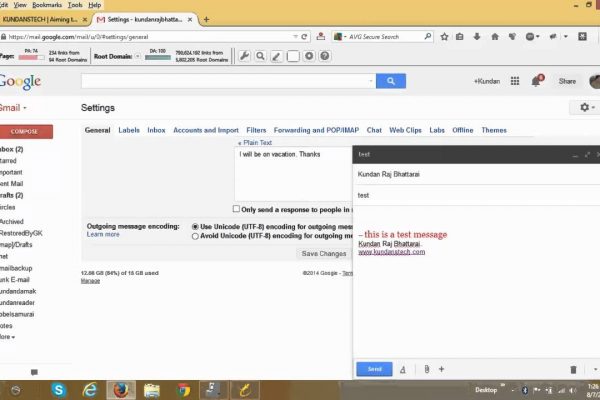
Task: Open the chat bubble icon below the label list
Action: [x=34, y=372]
